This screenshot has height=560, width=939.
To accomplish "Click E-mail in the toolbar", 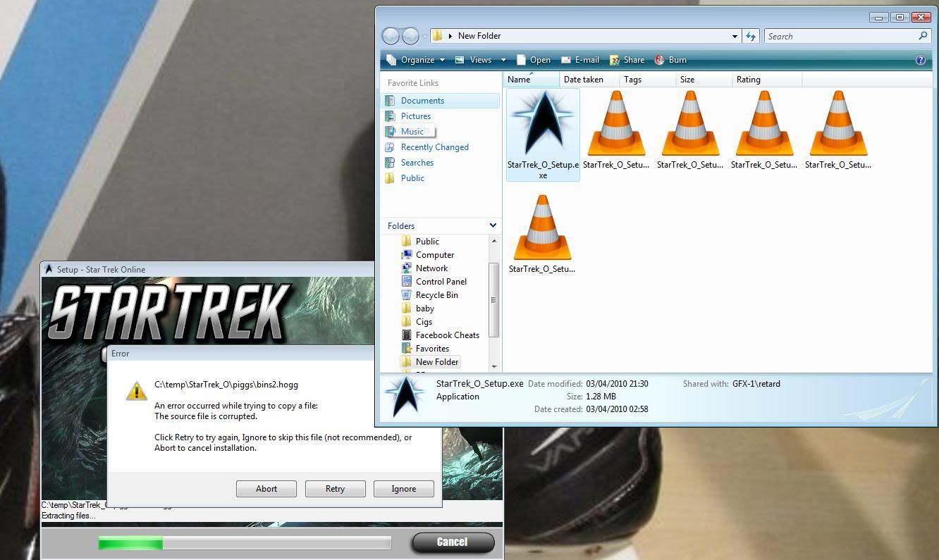I will pos(580,60).
